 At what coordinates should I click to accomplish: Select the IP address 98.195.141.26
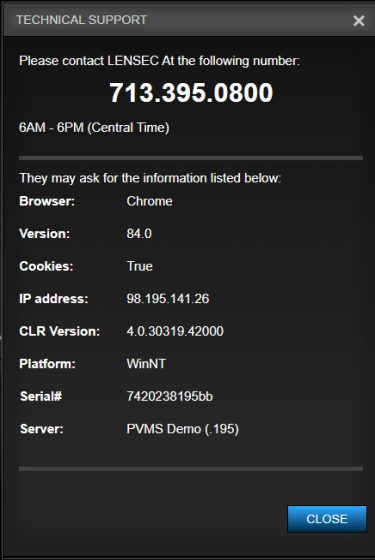[168, 299]
